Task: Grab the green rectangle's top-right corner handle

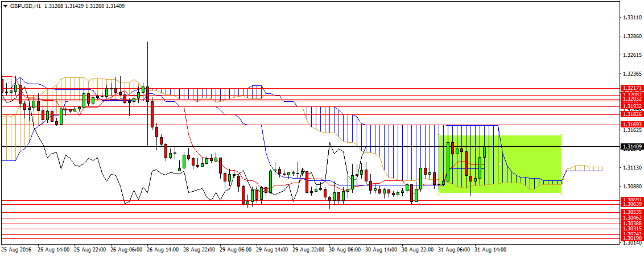Action: click(x=562, y=135)
